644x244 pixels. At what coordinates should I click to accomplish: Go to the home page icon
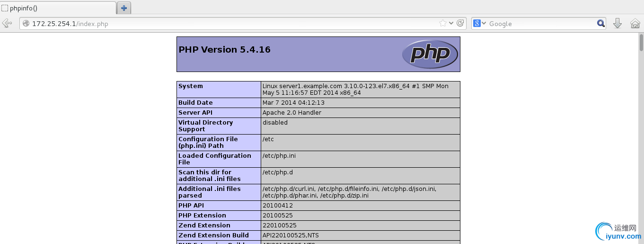click(x=635, y=23)
